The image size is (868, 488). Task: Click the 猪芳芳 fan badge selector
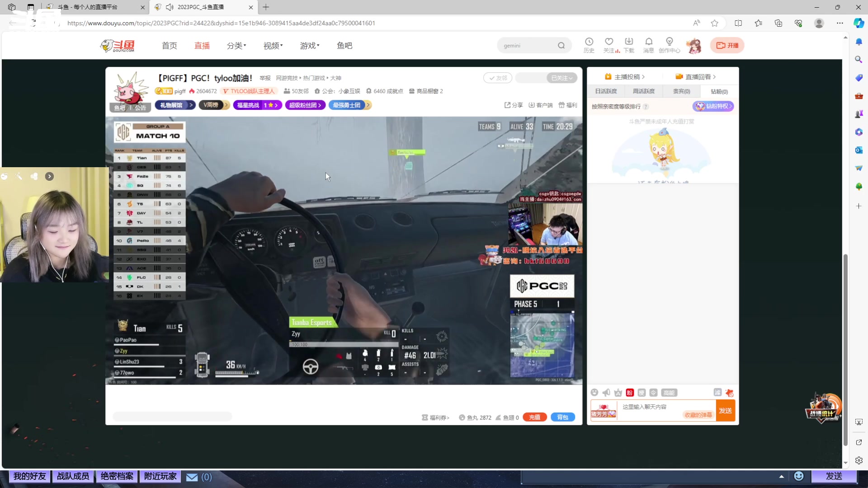point(604,411)
